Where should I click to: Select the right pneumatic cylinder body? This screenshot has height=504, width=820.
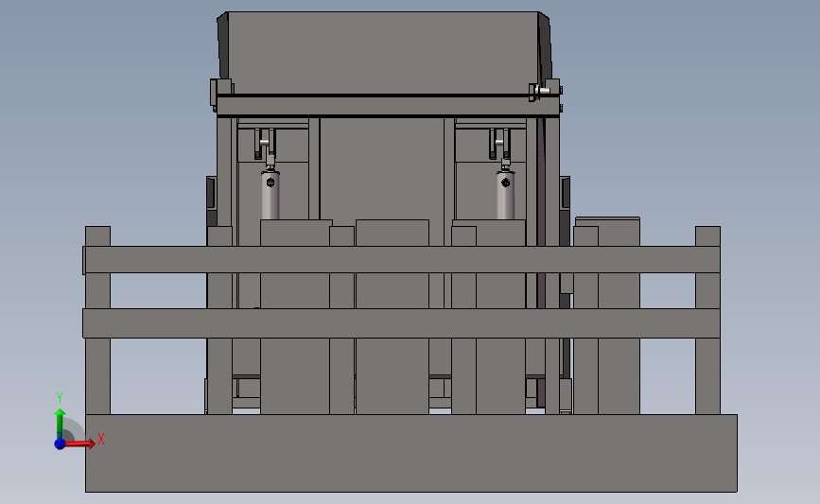click(x=506, y=196)
